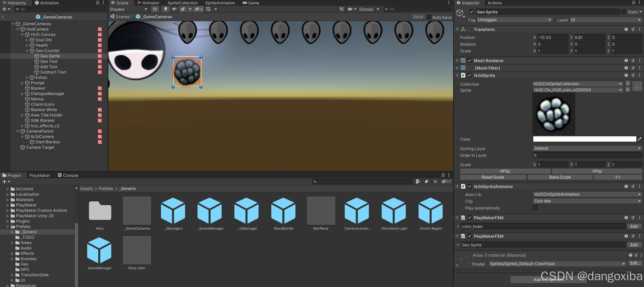Image resolution: width=644 pixels, height=287 pixels.
Task: Toggle the color_fader PlayMakerFSM checkbox
Action: (x=470, y=218)
